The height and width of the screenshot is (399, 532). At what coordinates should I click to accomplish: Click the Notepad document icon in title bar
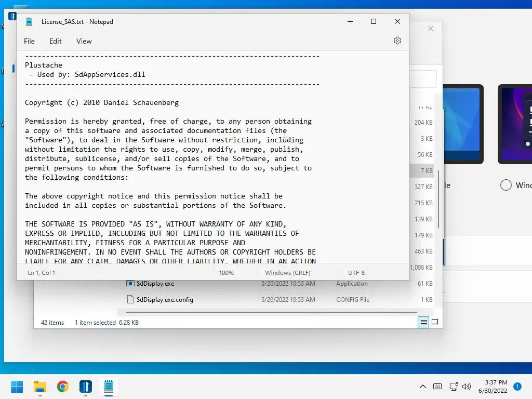29,22
